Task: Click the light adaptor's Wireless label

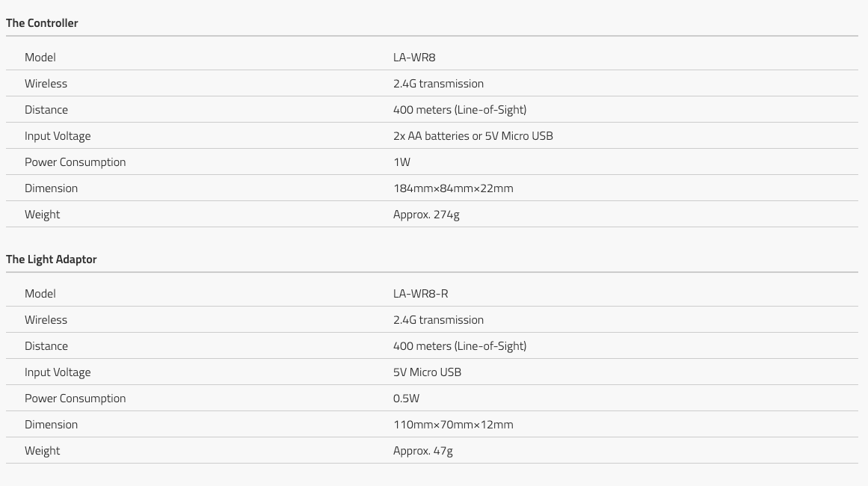Action: tap(46, 319)
